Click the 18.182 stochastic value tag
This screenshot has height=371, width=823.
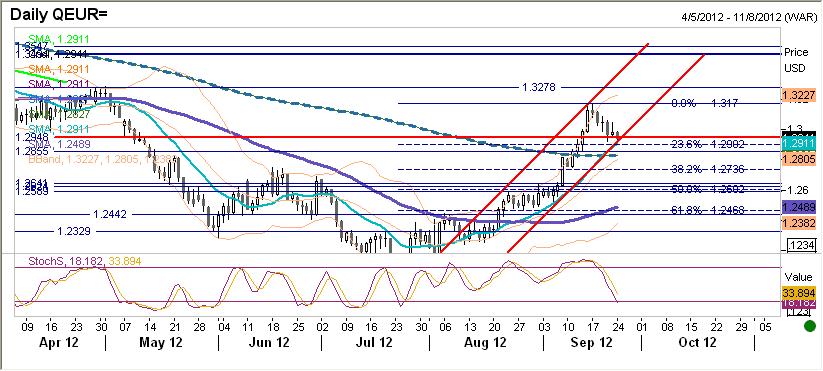click(x=798, y=304)
